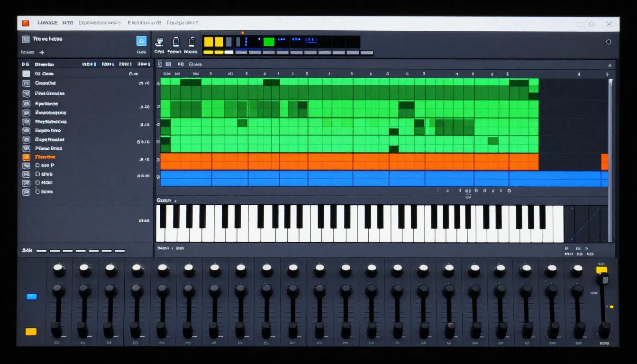Click the first white toolbar icon left of yellow pads
The height and width of the screenshot is (364, 637).
pos(160,42)
